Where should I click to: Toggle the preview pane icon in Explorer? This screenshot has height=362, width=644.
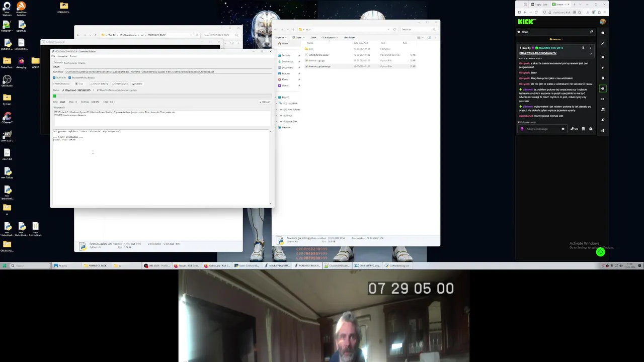pos(429,38)
